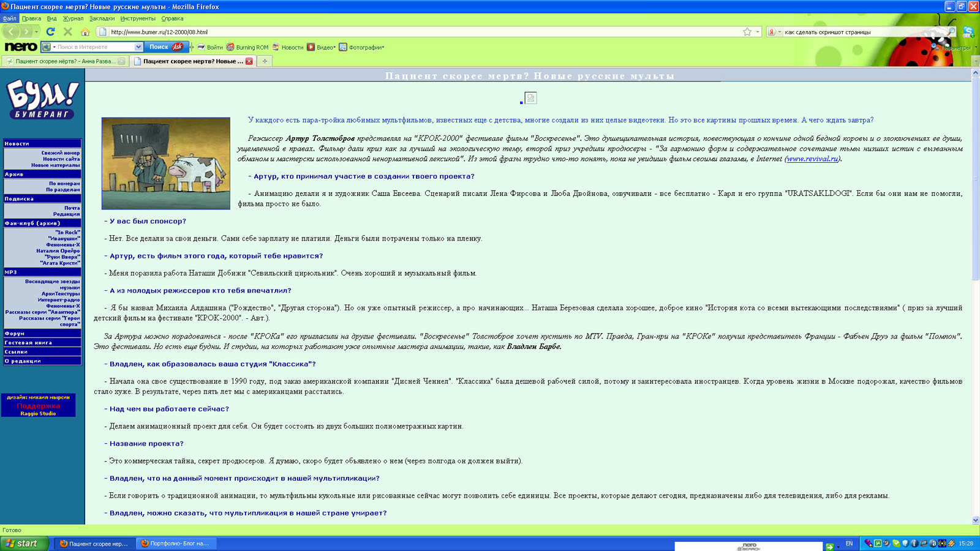The width and height of the screenshot is (980, 551).
Task: Go to the Home page icon
Action: pos(85,32)
